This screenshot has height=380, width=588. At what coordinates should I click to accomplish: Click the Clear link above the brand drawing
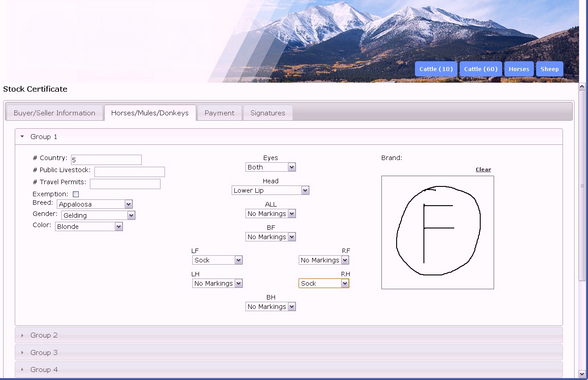click(x=483, y=169)
